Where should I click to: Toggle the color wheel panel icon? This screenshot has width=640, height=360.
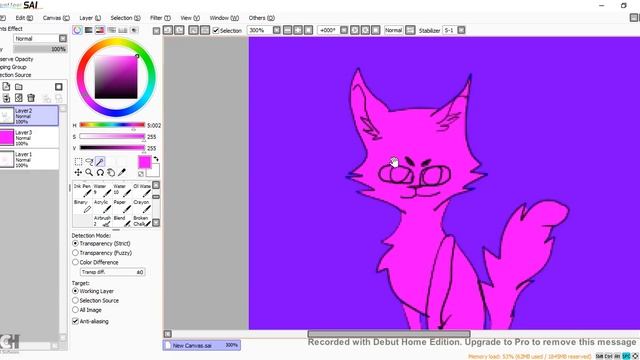point(77,30)
